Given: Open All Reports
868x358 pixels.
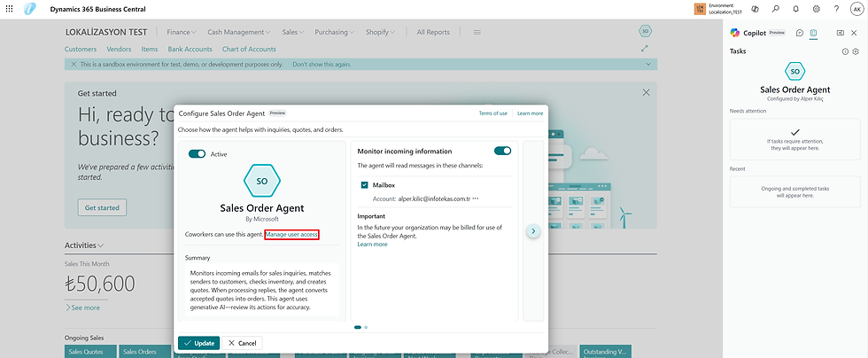Looking at the screenshot, I should coord(433,32).
